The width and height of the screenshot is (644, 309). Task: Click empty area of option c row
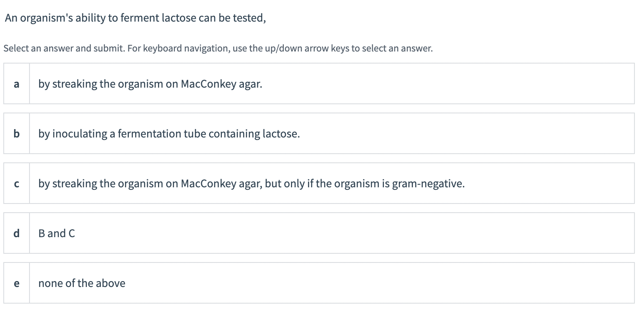coord(548,184)
